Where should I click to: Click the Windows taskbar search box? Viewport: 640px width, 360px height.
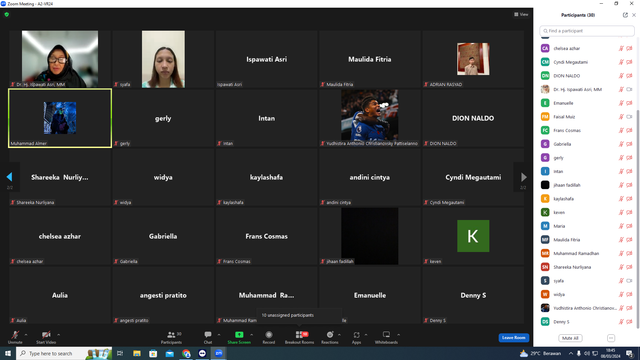(x=64, y=353)
